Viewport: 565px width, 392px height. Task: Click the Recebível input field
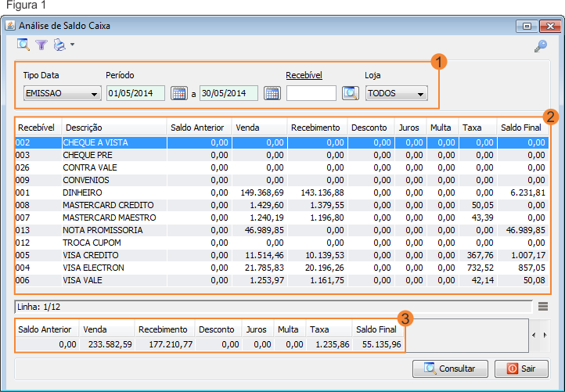pyautogui.click(x=311, y=94)
